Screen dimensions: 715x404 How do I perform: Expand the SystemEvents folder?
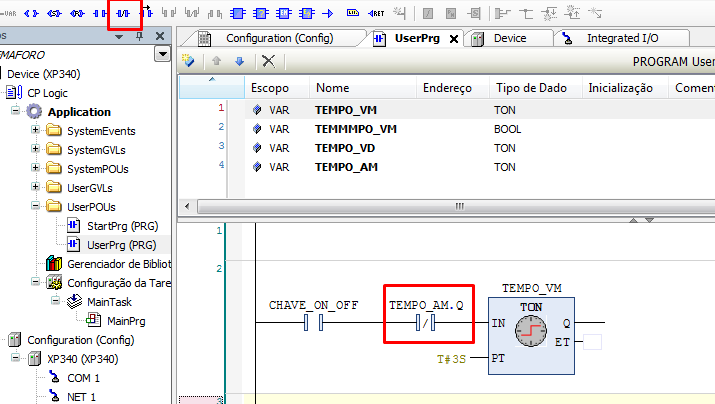[x=36, y=130]
